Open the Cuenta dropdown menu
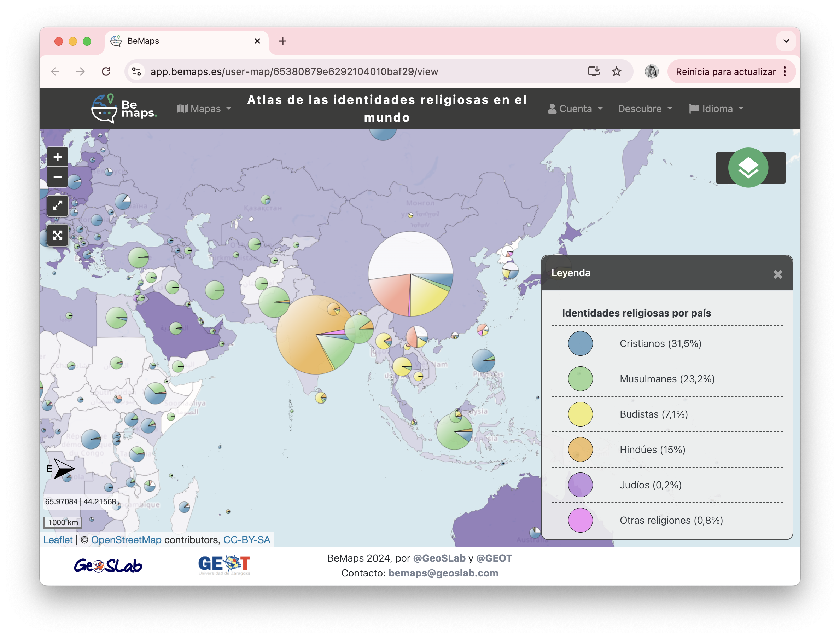This screenshot has width=840, height=638. (x=575, y=109)
